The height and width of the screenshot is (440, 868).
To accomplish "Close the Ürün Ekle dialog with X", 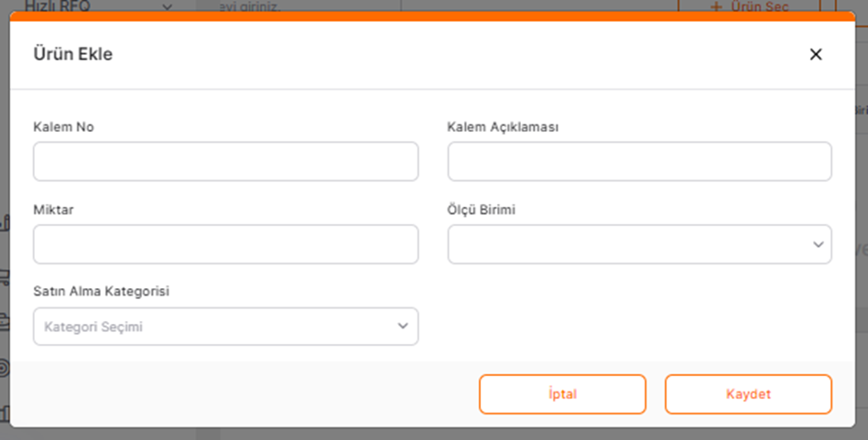I will pos(816,54).
